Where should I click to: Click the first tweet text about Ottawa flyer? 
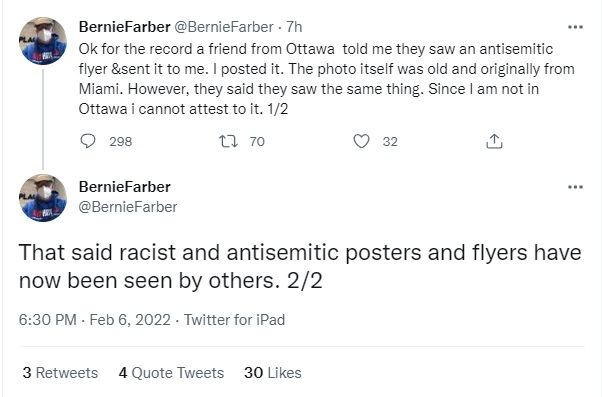326,79
